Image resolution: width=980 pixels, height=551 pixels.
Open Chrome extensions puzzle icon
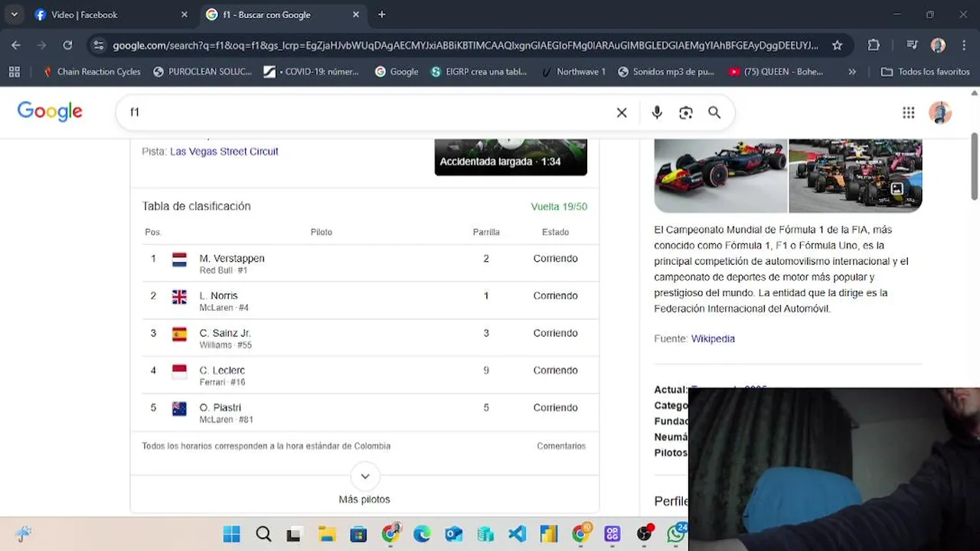pos(874,45)
